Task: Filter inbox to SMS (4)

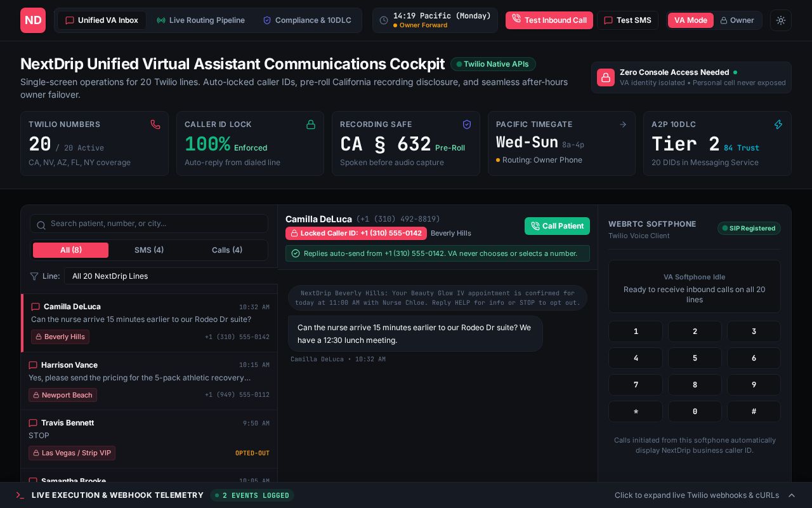Action: [x=149, y=250]
